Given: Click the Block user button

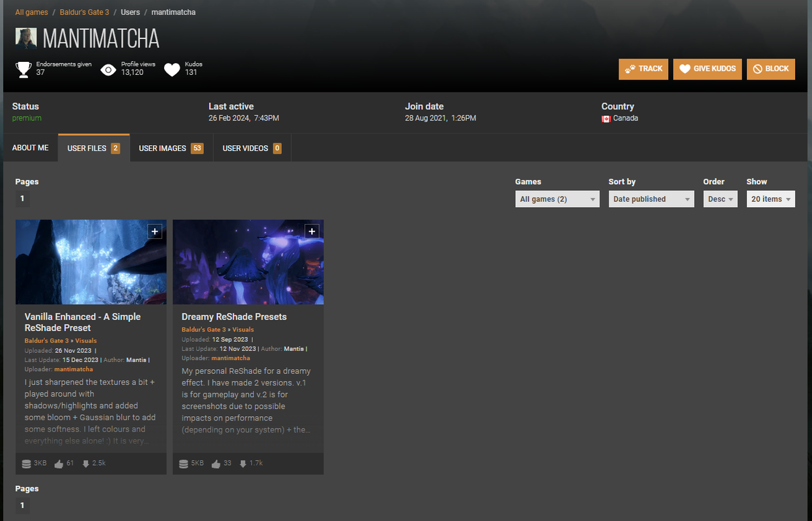Looking at the screenshot, I should click(x=771, y=69).
